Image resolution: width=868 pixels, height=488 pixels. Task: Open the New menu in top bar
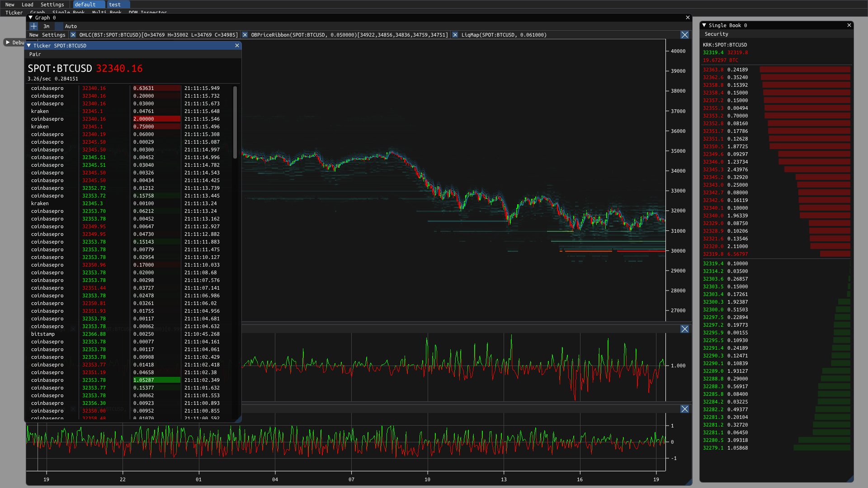click(10, 5)
